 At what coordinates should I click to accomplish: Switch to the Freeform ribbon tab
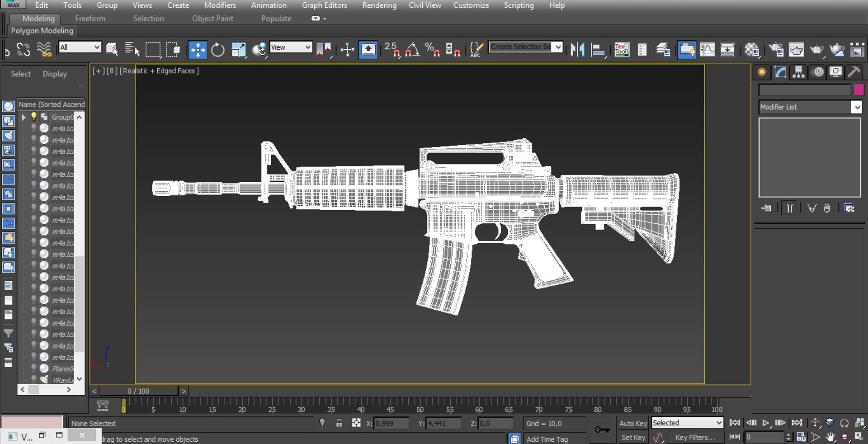90,19
